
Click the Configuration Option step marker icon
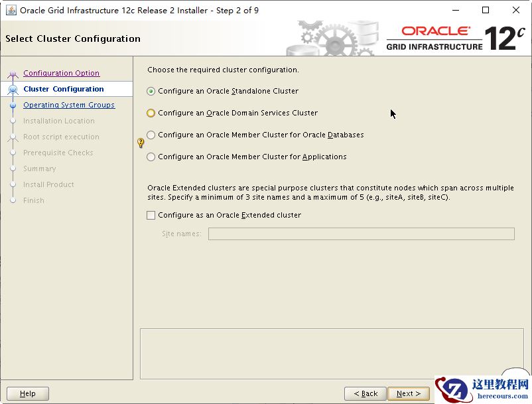point(13,74)
